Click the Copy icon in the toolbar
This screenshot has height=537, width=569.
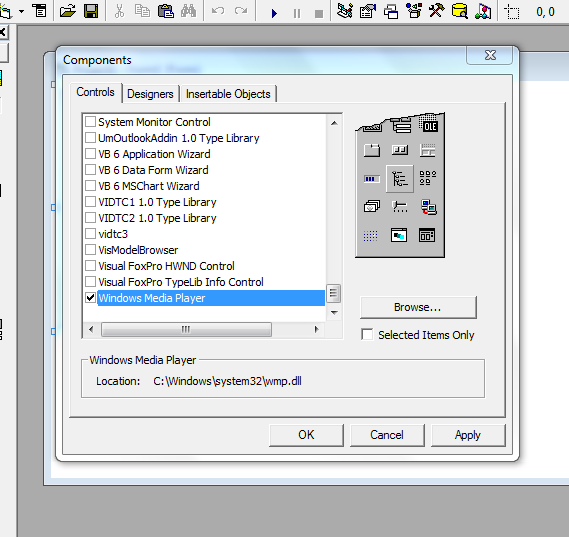142,11
